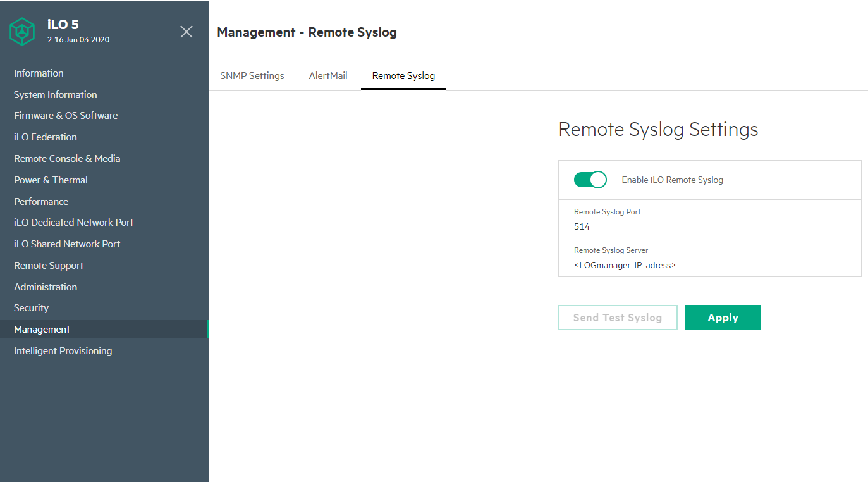Disable the iLO Remote Syslog toggle
Image resolution: width=868 pixels, height=482 pixels.
(590, 180)
